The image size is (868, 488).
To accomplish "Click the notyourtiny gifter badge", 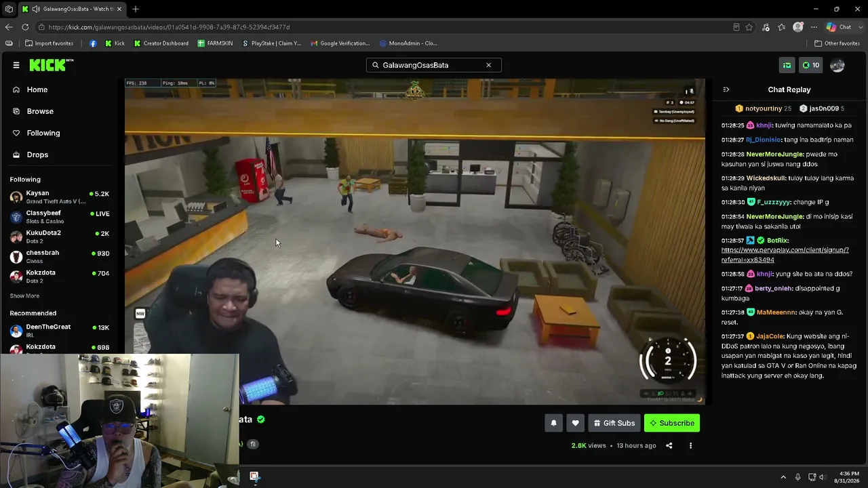I will (764, 108).
